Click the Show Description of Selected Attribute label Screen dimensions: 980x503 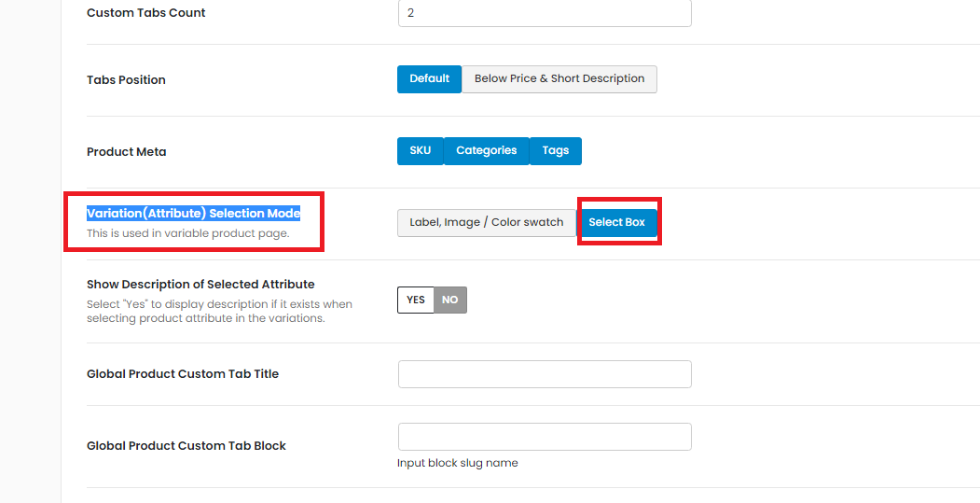(x=200, y=285)
